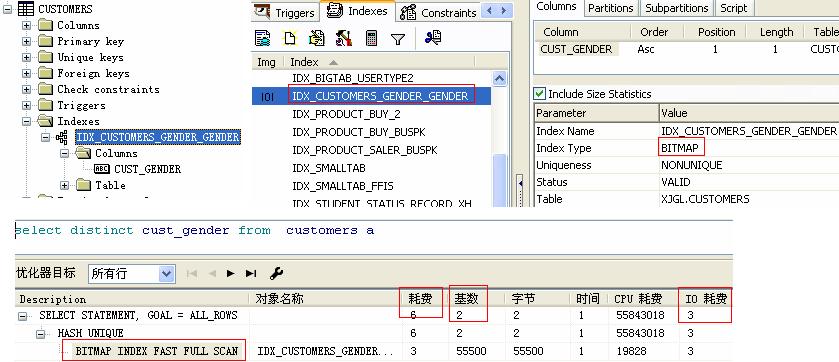This screenshot has width=839, height=362.
Task: Click the BITMAP index type value
Action: pos(679,148)
